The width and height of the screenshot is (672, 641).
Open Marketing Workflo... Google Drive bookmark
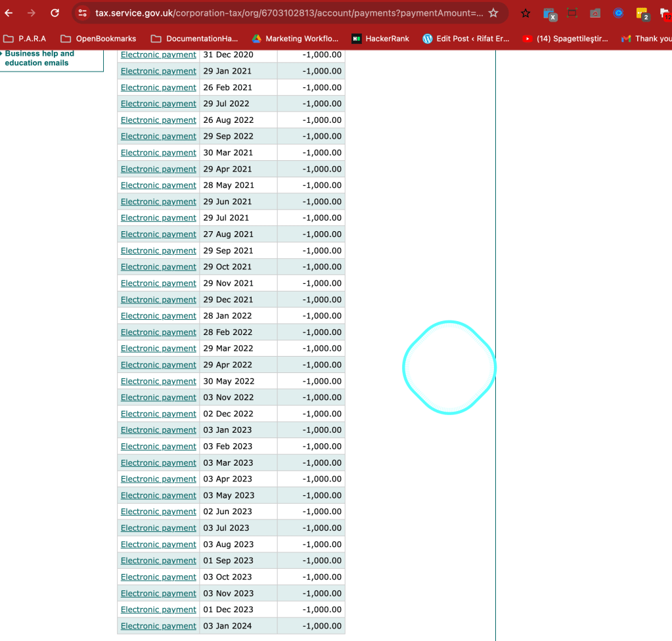point(295,39)
